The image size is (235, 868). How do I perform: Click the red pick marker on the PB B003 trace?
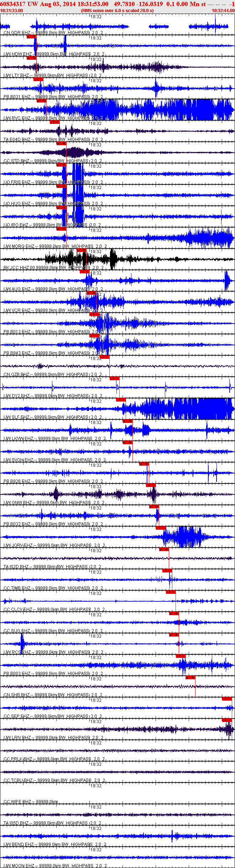pos(181,656)
